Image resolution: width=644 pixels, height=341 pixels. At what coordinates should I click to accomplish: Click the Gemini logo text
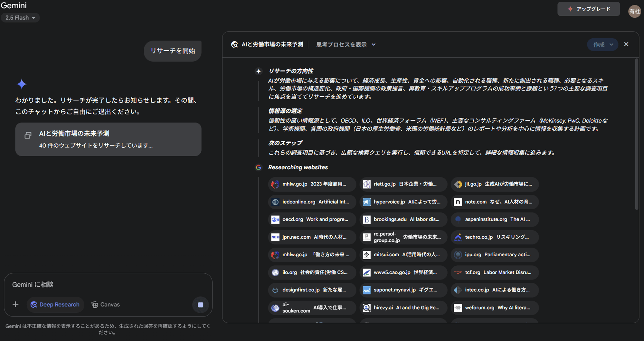click(14, 5)
